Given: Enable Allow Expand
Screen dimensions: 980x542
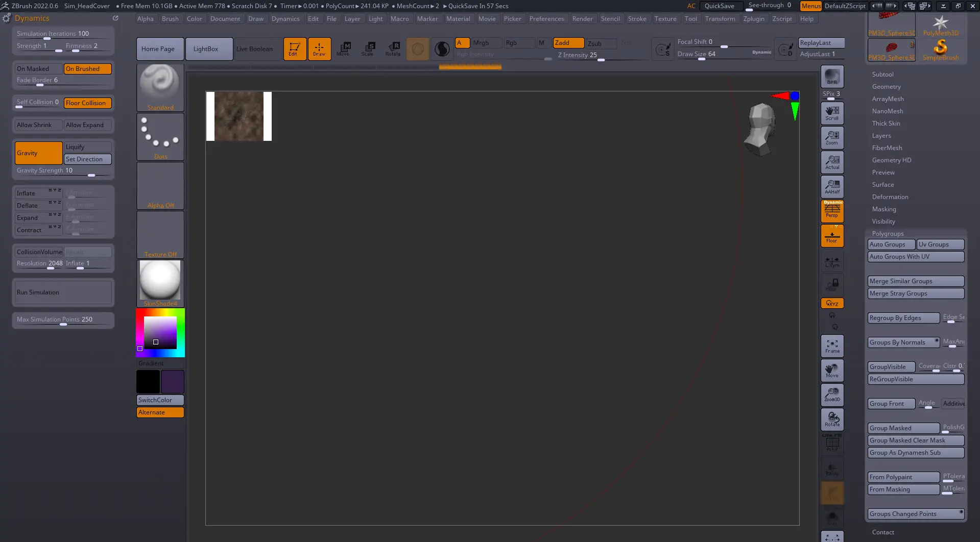Looking at the screenshot, I should pyautogui.click(x=88, y=125).
